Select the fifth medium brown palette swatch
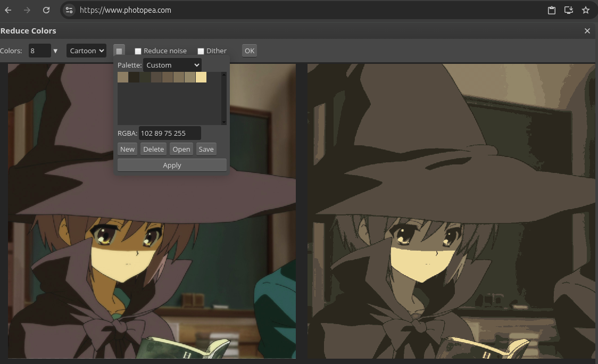 coord(168,77)
